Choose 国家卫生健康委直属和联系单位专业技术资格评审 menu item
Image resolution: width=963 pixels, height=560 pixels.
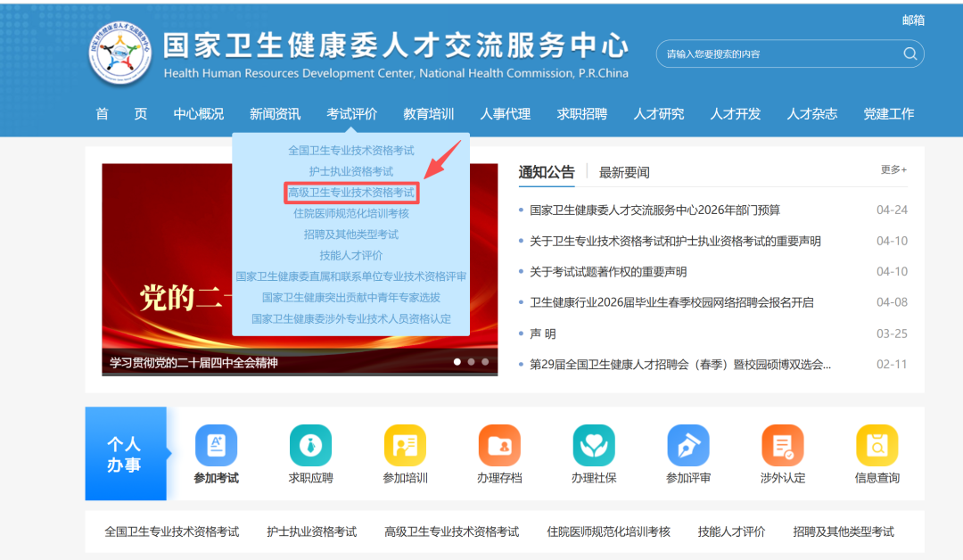coord(351,276)
